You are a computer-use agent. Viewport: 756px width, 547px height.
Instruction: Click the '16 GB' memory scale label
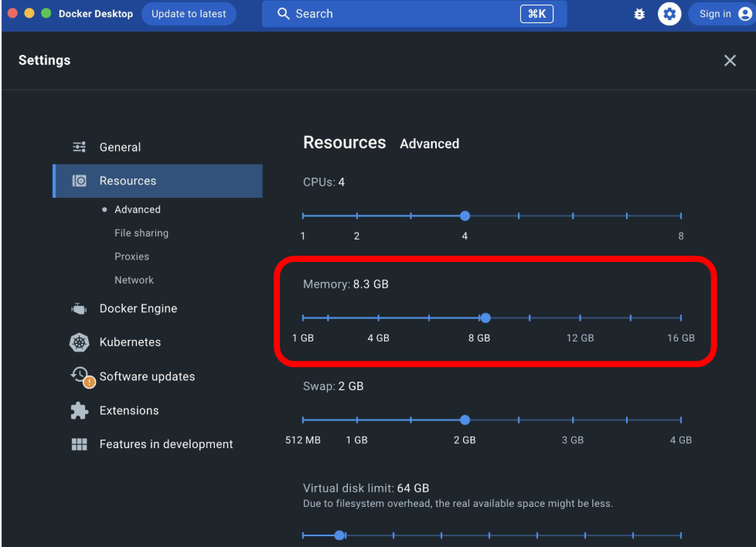tap(681, 338)
